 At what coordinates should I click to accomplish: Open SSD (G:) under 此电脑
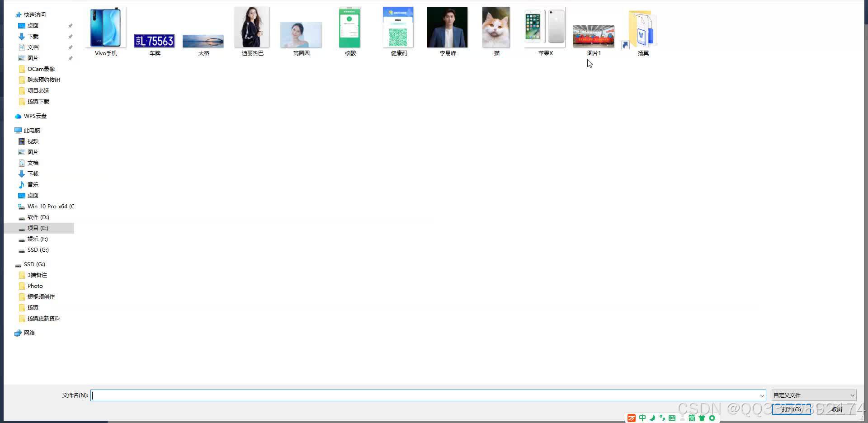click(x=38, y=249)
